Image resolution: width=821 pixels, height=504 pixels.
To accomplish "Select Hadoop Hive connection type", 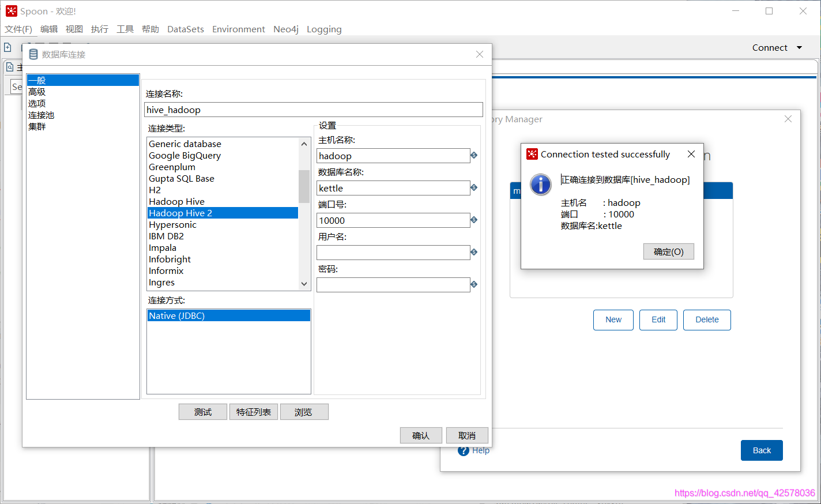I will pyautogui.click(x=223, y=201).
